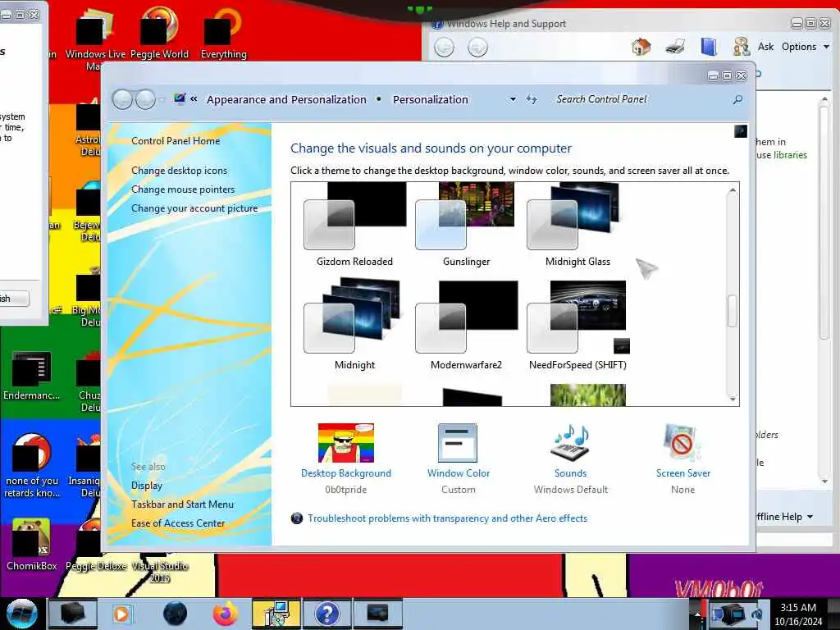
Task: Click the media player taskbar icon
Action: [x=121, y=614]
